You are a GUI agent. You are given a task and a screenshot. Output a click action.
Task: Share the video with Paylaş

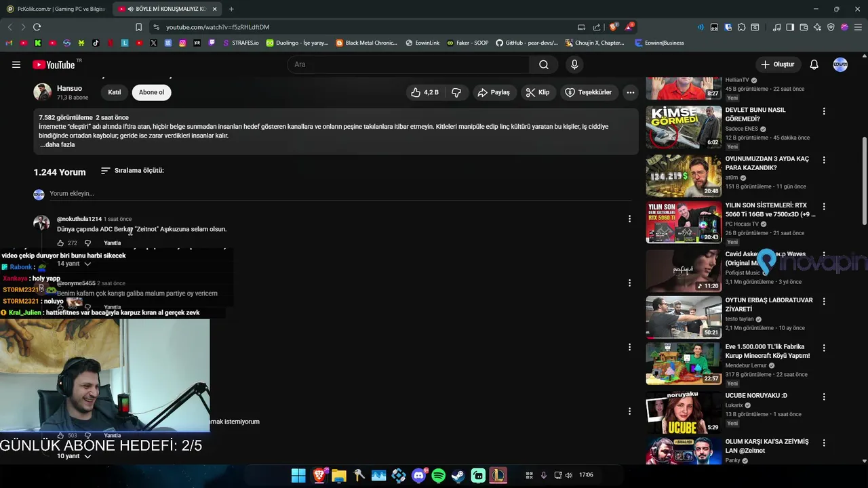(x=494, y=92)
